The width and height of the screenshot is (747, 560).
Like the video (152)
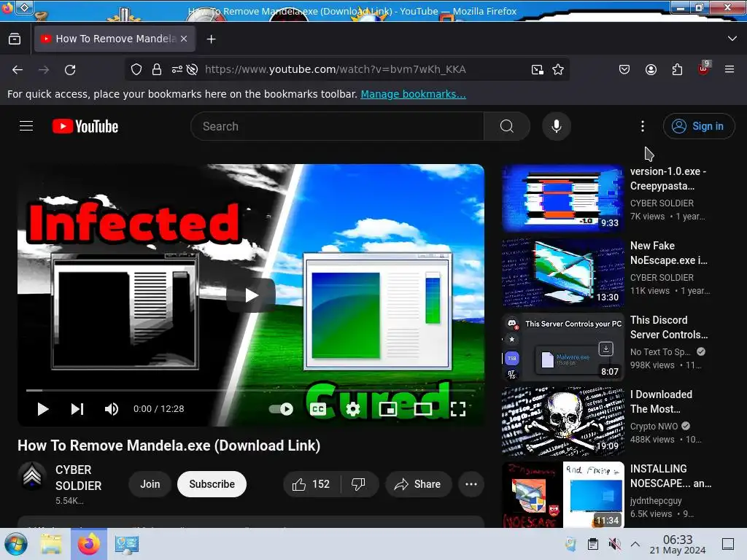coord(312,484)
